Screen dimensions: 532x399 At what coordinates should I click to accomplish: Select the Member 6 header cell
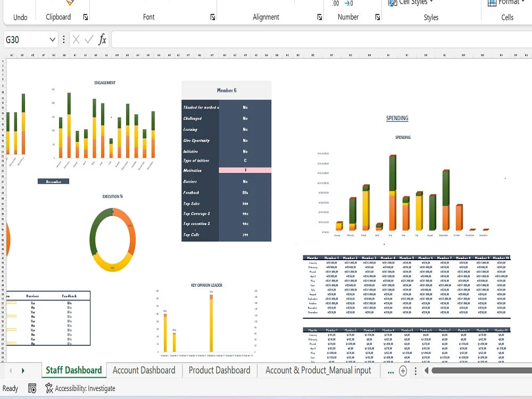click(x=226, y=90)
